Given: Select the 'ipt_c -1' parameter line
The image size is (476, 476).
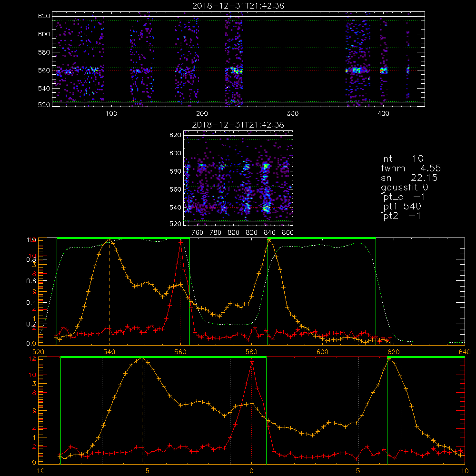Looking at the screenshot, I should (404, 197).
